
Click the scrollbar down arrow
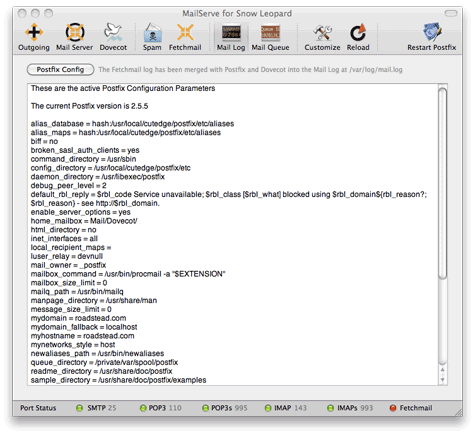pyautogui.click(x=442, y=379)
